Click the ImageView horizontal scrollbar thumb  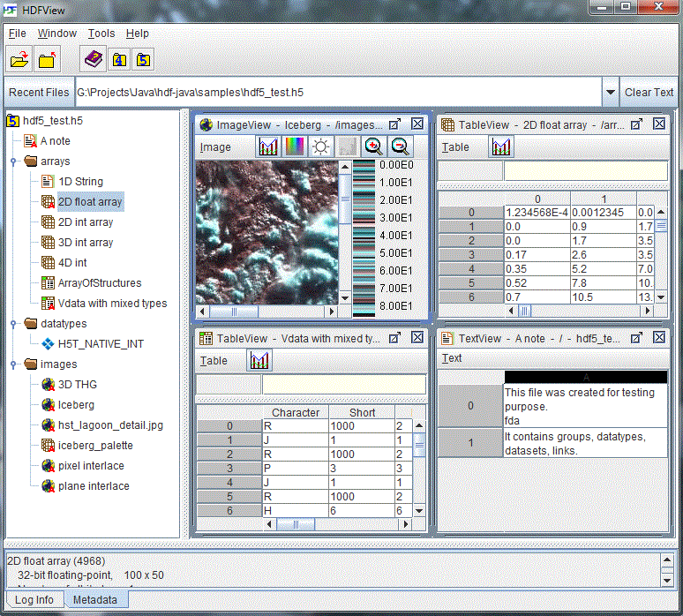234,312
